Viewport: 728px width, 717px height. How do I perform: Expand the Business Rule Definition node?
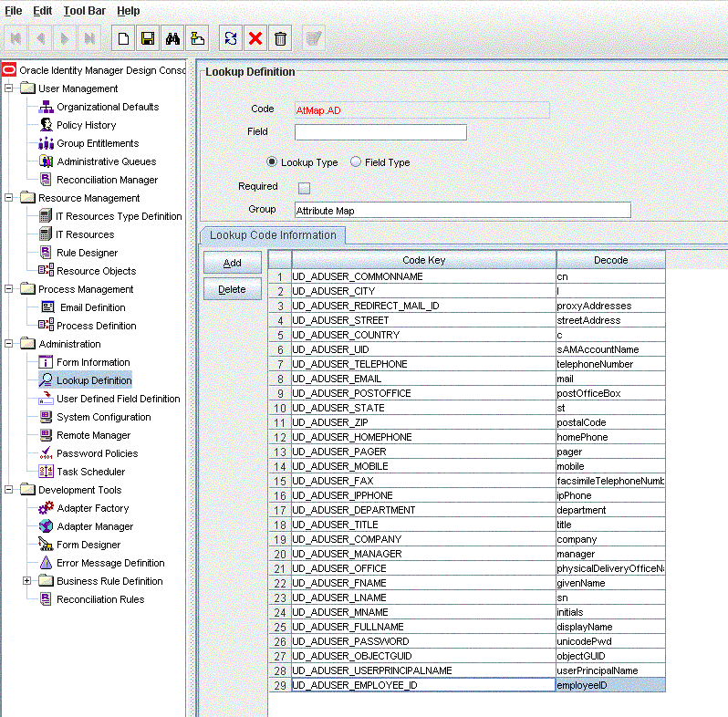(27, 581)
